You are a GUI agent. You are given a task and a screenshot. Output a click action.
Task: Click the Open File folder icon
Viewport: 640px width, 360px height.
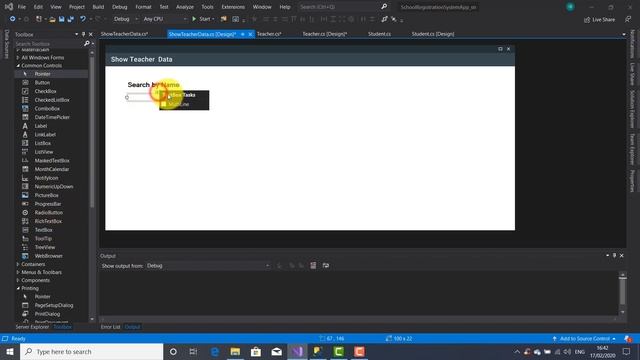pos(52,19)
